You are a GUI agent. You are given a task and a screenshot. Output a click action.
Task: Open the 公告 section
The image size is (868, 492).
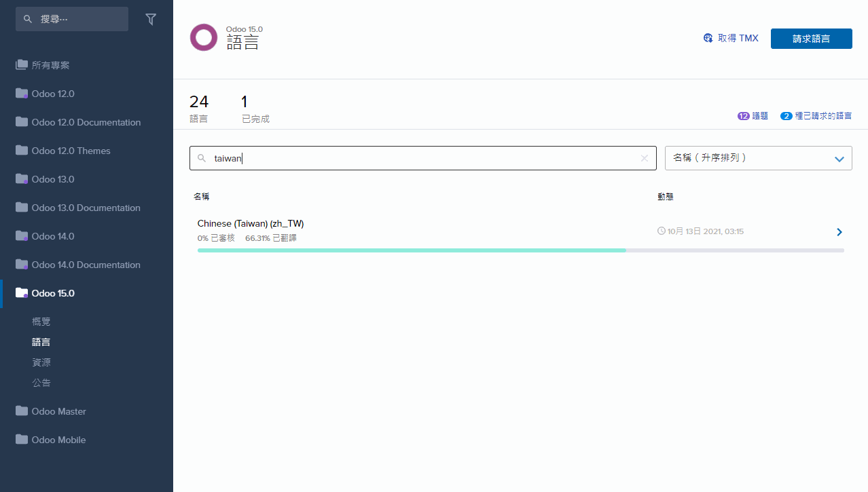coord(41,383)
